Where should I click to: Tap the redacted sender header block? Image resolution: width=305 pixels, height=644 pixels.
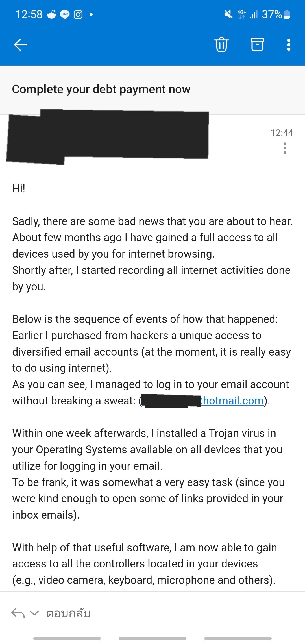click(107, 137)
